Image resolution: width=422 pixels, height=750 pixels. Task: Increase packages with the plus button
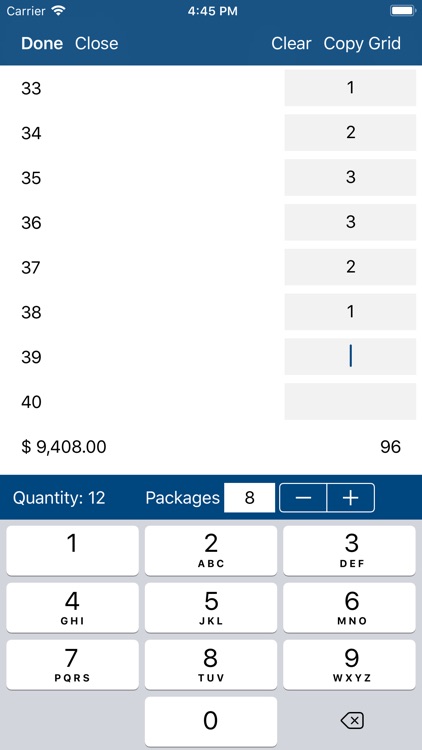351,498
